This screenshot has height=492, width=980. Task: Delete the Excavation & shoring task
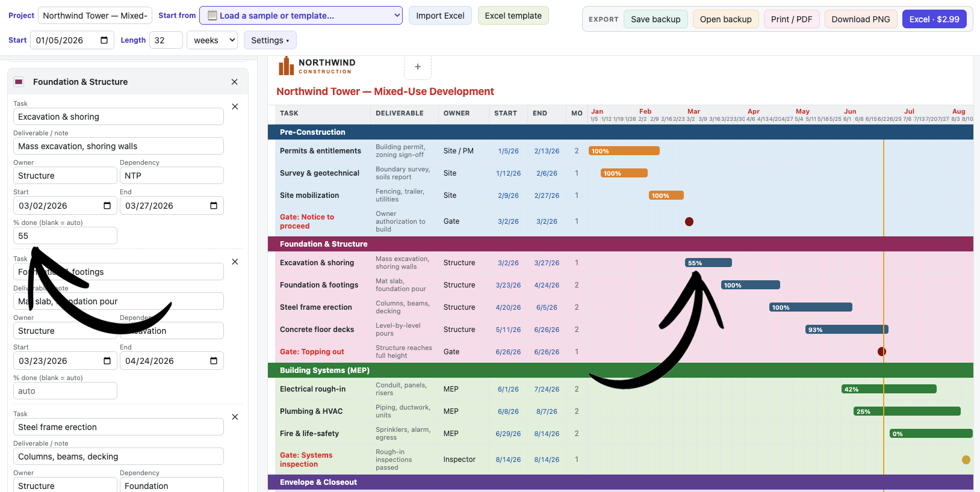tap(235, 106)
